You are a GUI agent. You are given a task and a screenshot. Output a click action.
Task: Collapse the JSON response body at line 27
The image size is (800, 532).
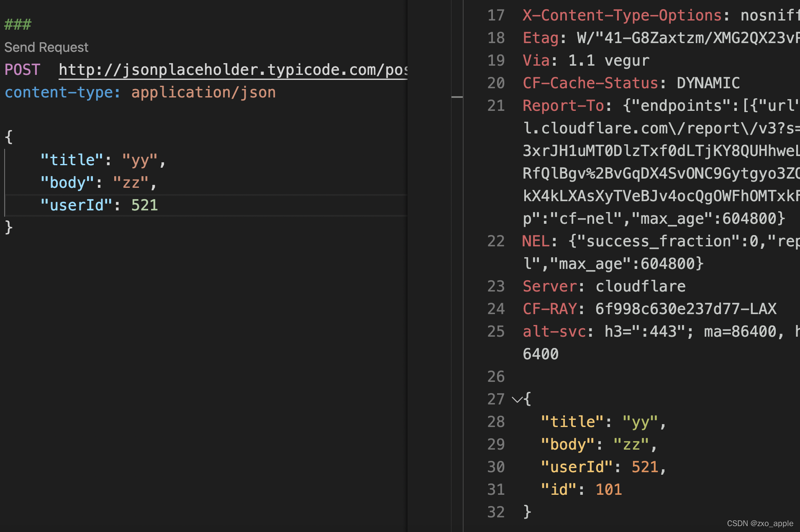click(517, 399)
